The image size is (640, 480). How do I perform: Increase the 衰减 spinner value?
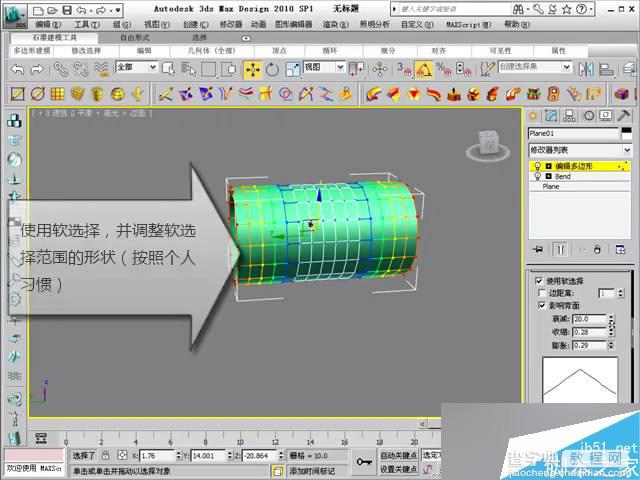pos(611,317)
